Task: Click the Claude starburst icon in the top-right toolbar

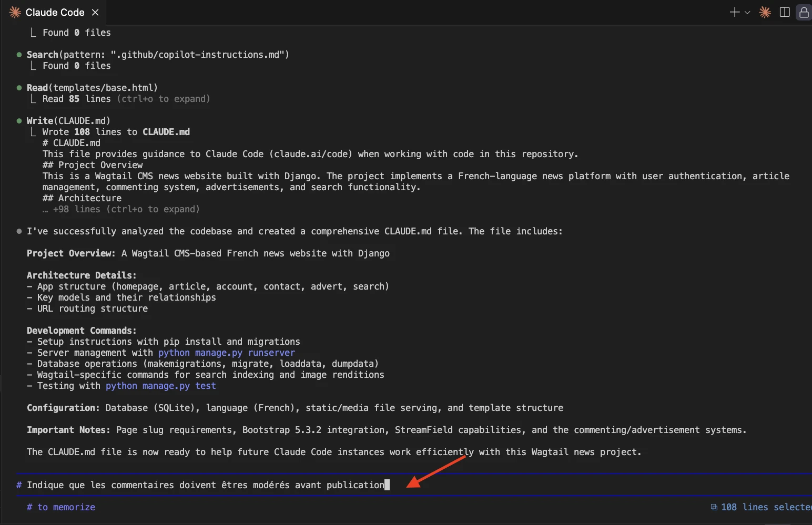Action: coord(765,12)
